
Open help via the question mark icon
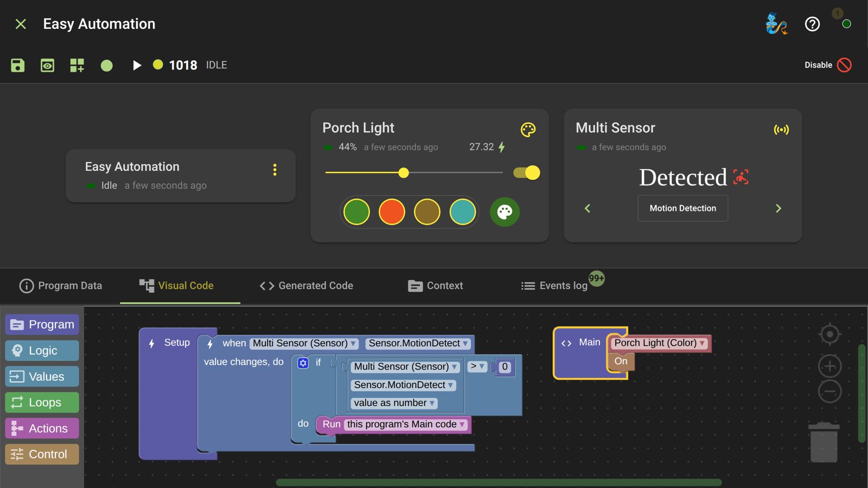pos(812,24)
